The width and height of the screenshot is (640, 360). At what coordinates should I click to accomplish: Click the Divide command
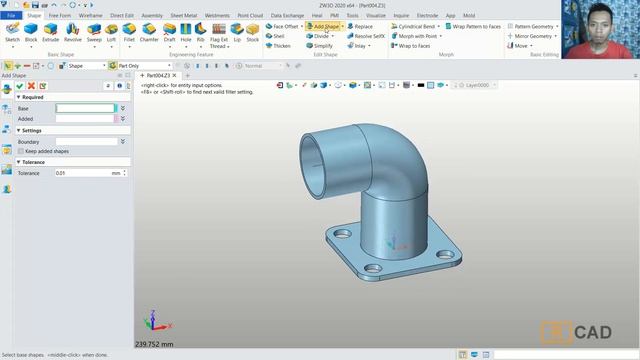point(318,36)
